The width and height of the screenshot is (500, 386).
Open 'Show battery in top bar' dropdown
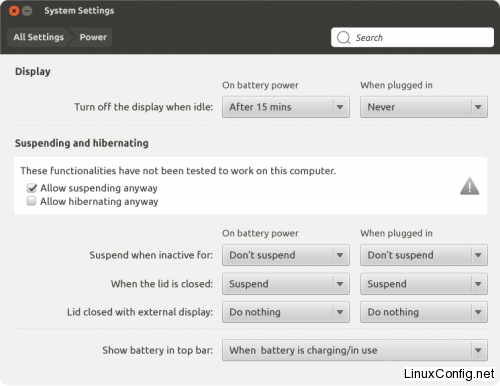tap(355, 350)
